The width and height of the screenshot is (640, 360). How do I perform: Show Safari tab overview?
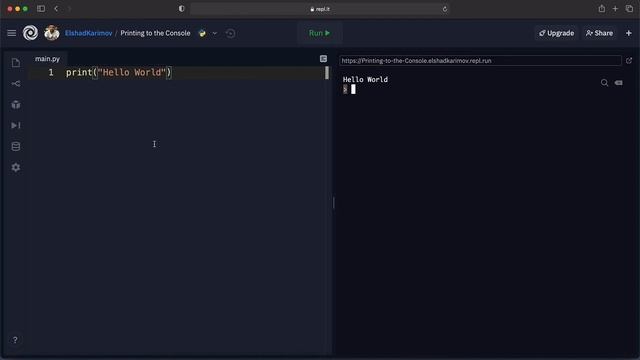629,9
